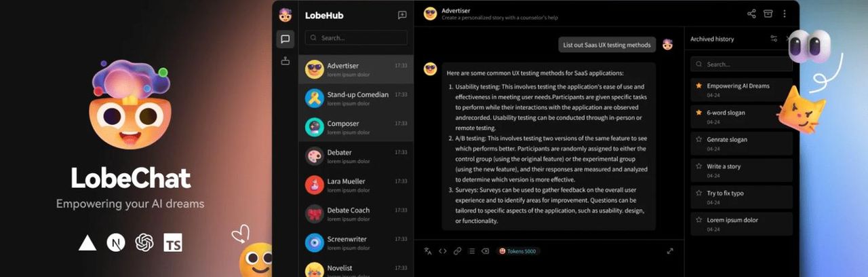The width and height of the screenshot is (868, 277).
Task: Start a new chat with plus icon
Action: [401, 15]
